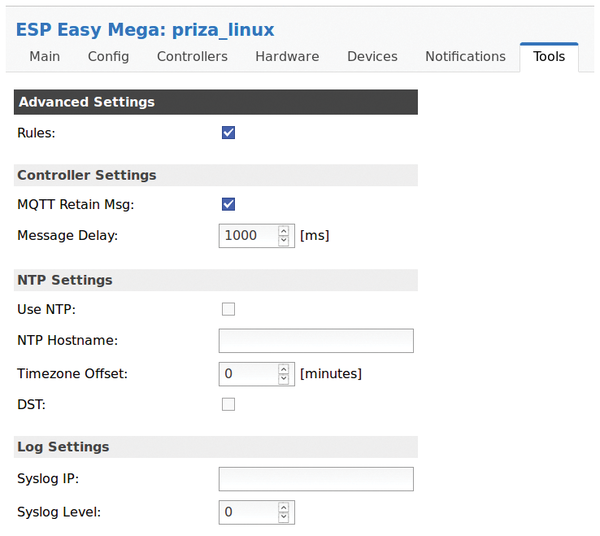Raise the Syslog Level with the up arrow
Image resolution: width=600 pixels, height=536 pixels.
284,508
